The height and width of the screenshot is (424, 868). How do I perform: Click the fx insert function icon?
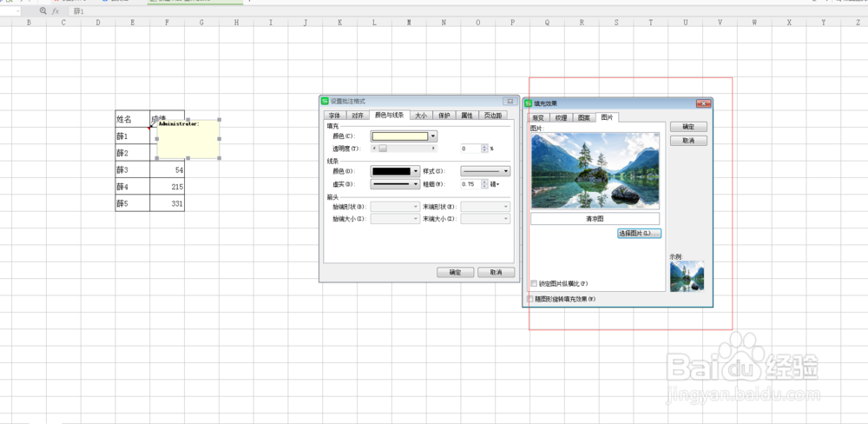[x=56, y=11]
